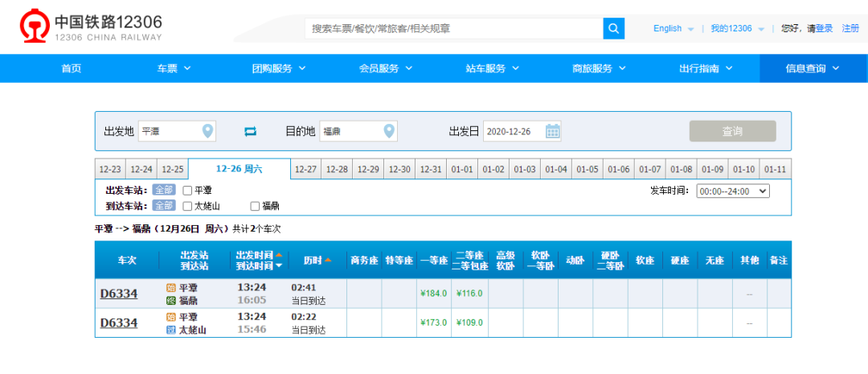Viewport: 868px width, 374px height.
Task: Enable the 福鼎 arrival station checkbox
Action: point(255,206)
